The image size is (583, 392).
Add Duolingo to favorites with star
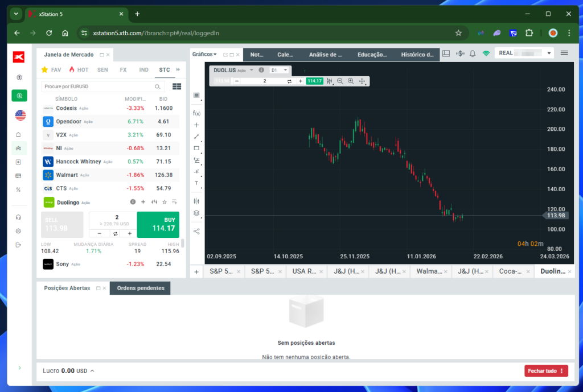165,202
